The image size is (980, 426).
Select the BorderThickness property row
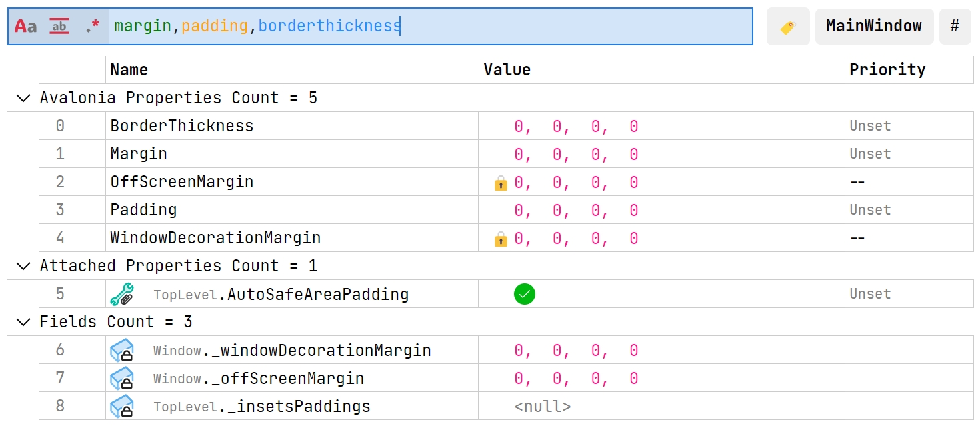[x=507, y=126]
